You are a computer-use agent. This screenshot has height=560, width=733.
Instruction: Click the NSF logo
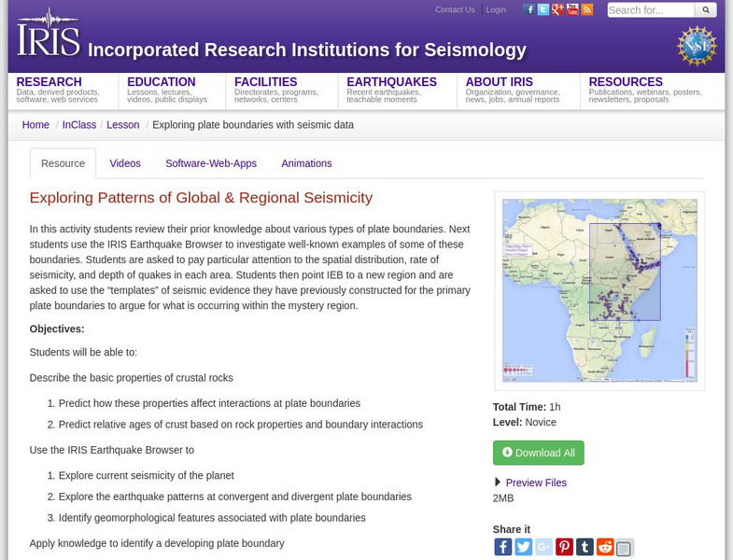pyautogui.click(x=697, y=46)
